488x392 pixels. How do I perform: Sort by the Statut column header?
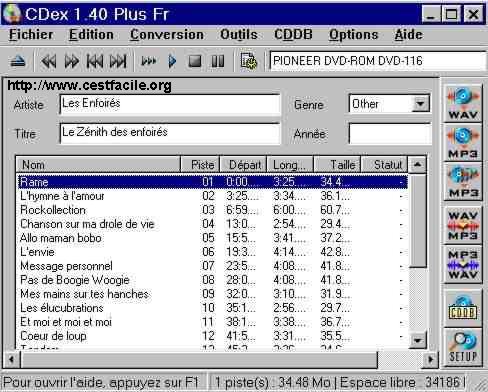[385, 165]
